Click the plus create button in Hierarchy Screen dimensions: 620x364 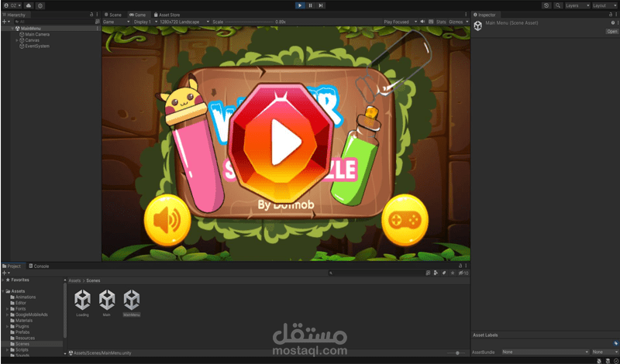(5, 22)
